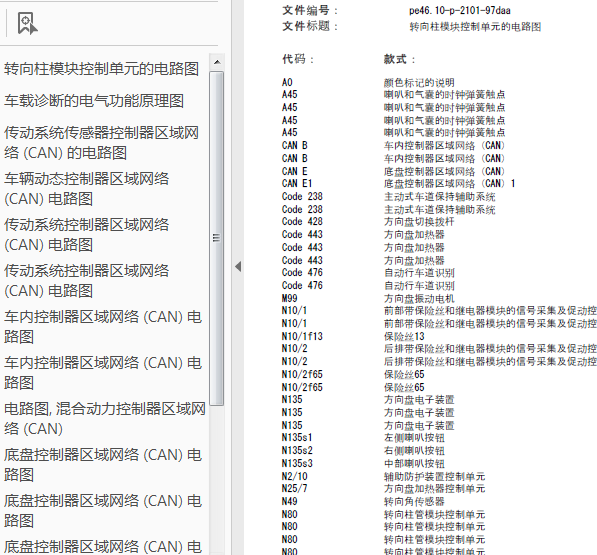Viewport: 597px width, 555px height.
Task: Click N135s1 左侧喇叭按钮 row
Action: (363, 437)
